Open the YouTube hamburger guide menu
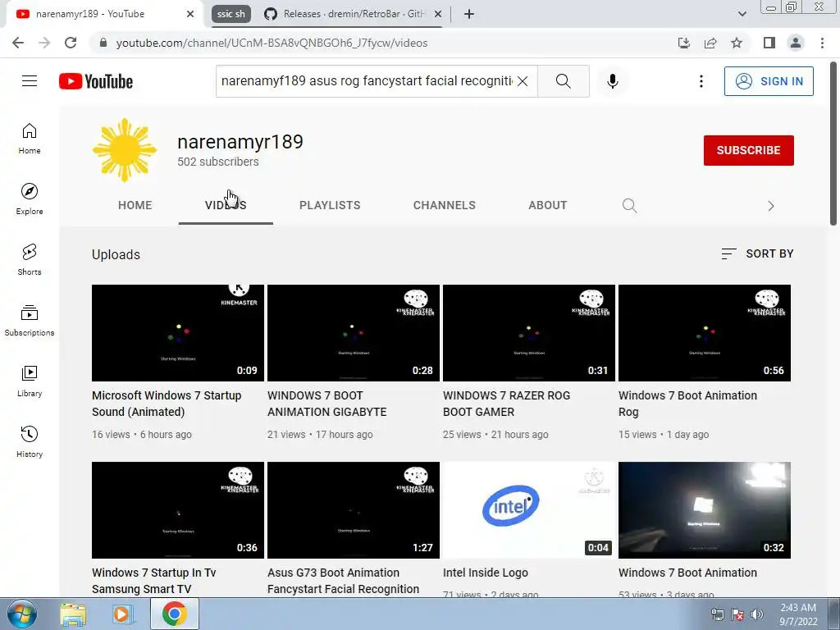Image resolution: width=840 pixels, height=630 pixels. click(30, 81)
